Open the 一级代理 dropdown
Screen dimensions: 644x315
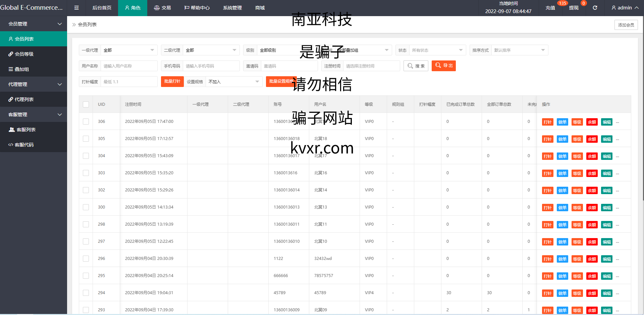[x=129, y=50]
